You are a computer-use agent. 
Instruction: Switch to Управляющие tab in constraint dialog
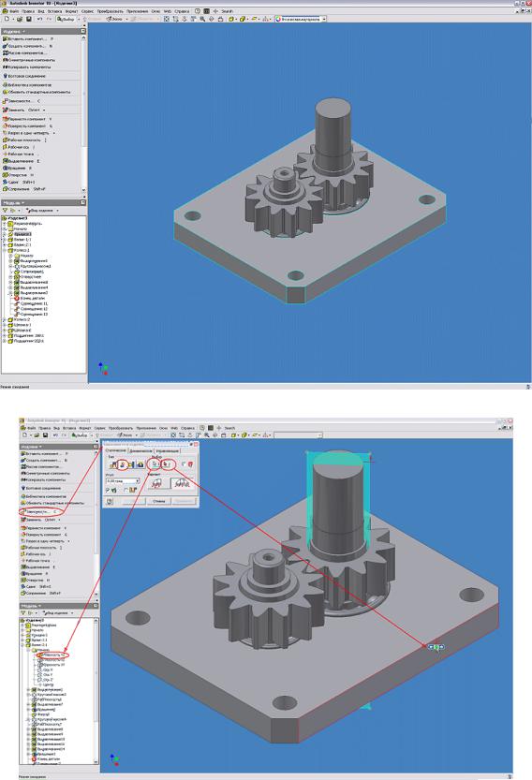[x=167, y=450]
